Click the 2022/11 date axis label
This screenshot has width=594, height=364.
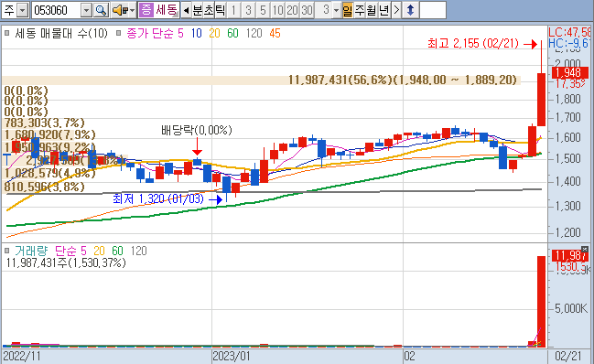pos(22,356)
